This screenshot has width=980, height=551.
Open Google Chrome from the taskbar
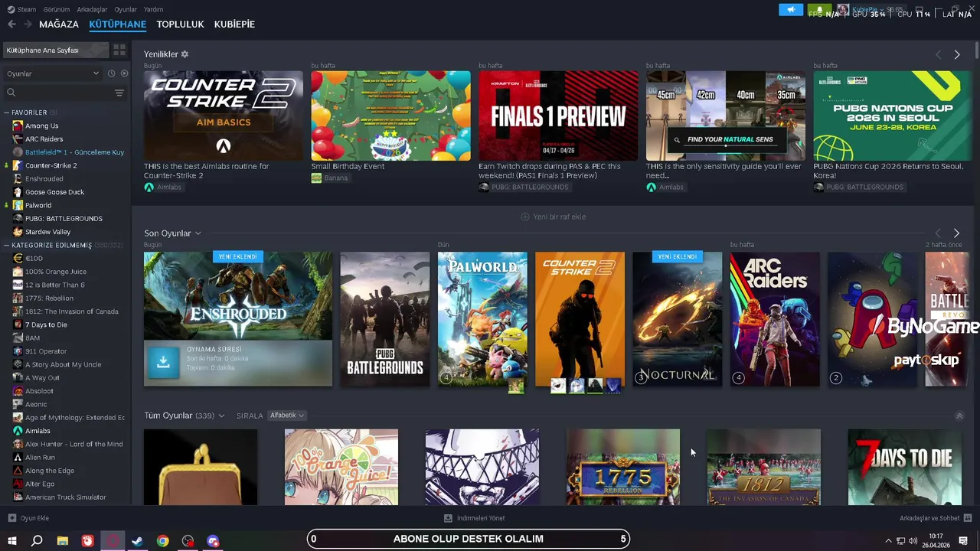[x=163, y=540]
